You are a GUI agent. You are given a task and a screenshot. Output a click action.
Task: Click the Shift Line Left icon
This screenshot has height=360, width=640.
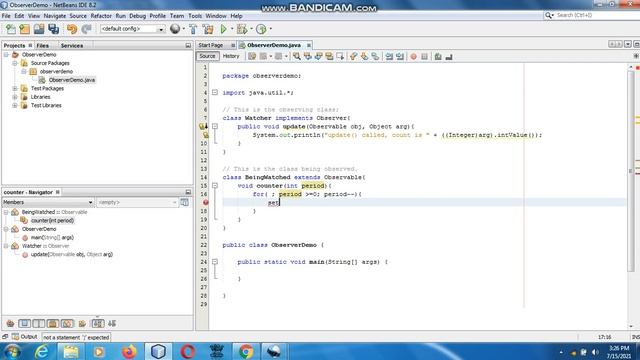click(x=389, y=56)
